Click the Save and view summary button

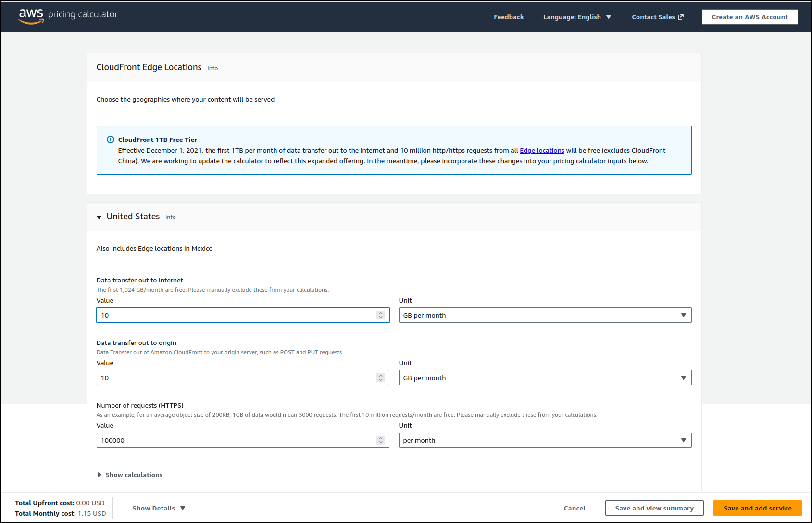654,508
